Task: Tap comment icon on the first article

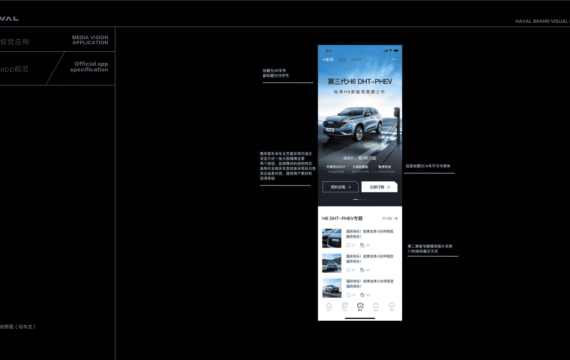Action: 349,245
